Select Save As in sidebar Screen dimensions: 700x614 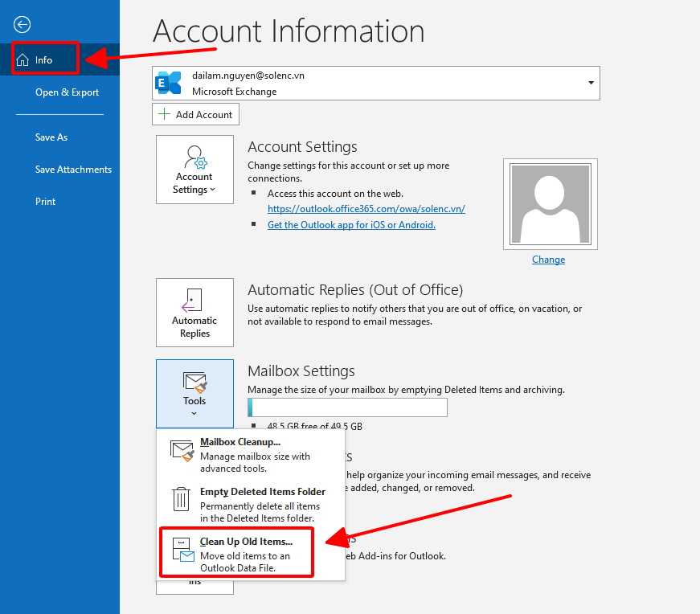click(x=51, y=137)
